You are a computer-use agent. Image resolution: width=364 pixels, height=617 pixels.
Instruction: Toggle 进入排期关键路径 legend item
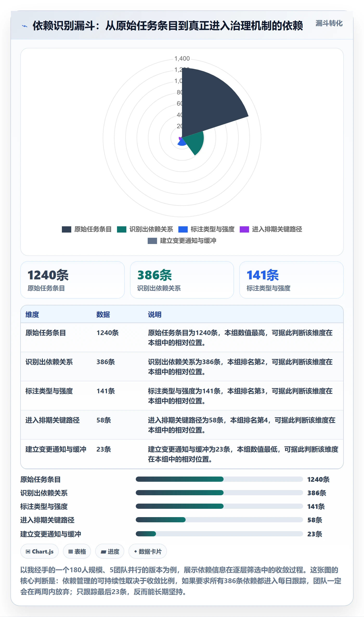click(271, 229)
